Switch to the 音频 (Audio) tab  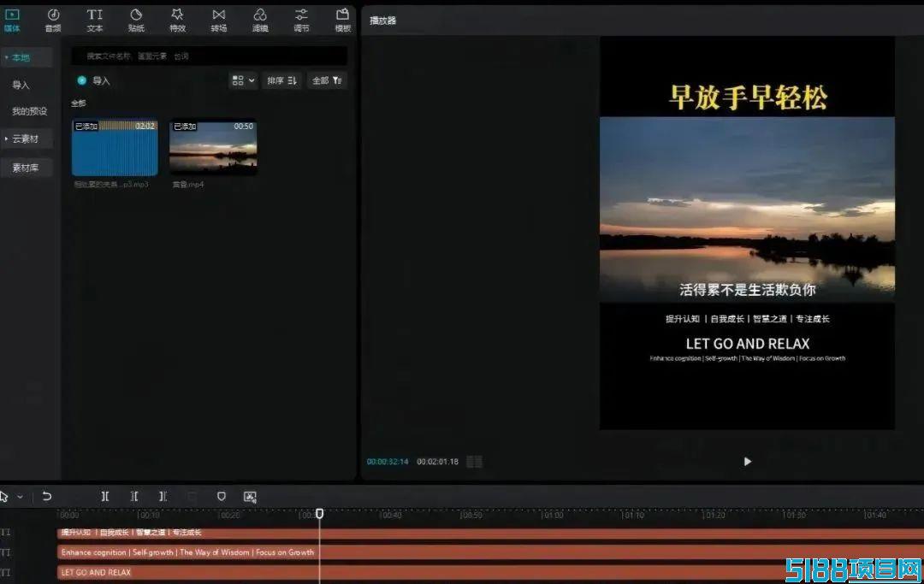coord(53,20)
